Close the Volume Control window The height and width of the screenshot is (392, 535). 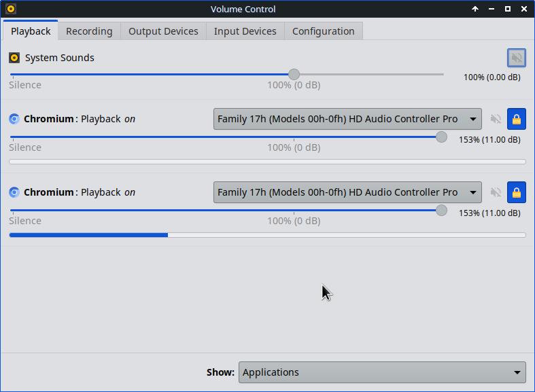click(x=524, y=9)
